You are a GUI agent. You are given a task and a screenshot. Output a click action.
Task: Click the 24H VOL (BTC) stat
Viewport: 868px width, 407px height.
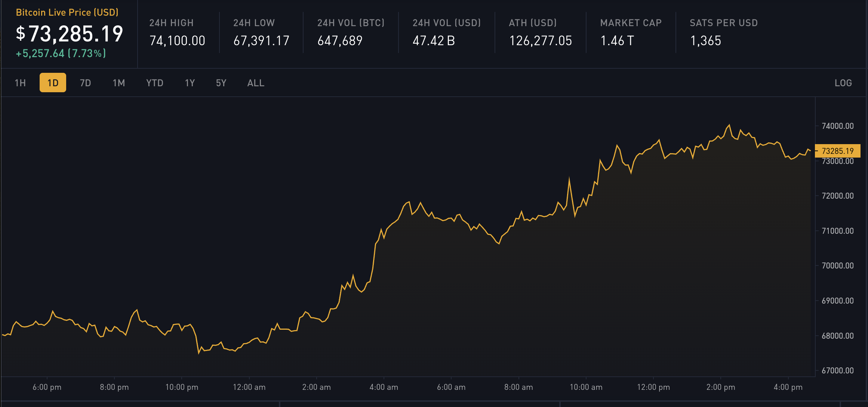(350, 33)
